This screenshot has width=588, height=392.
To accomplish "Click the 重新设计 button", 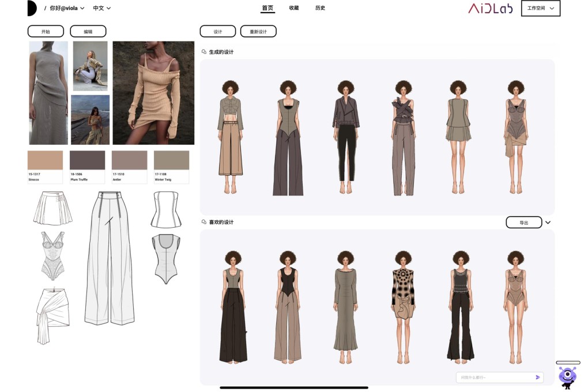I will pyautogui.click(x=259, y=31).
